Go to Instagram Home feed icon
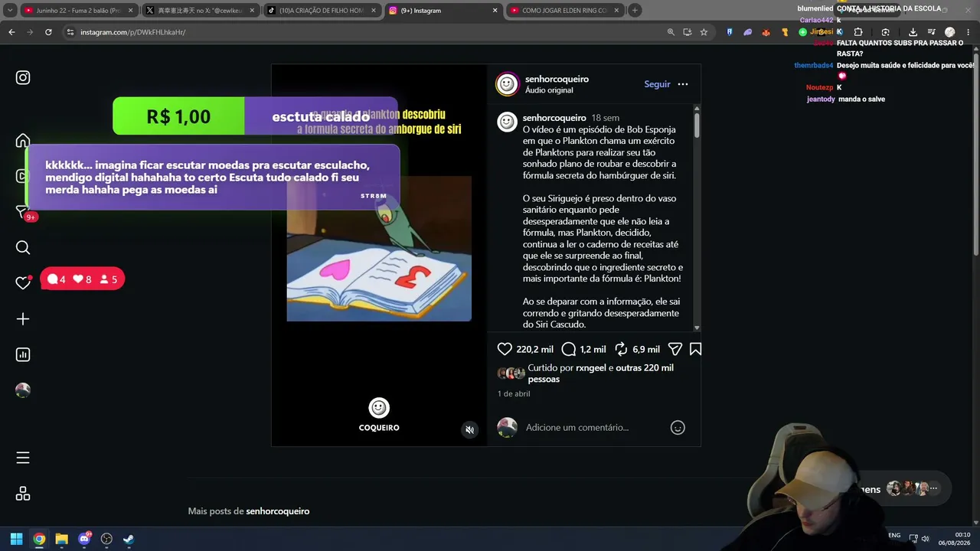 (23, 141)
